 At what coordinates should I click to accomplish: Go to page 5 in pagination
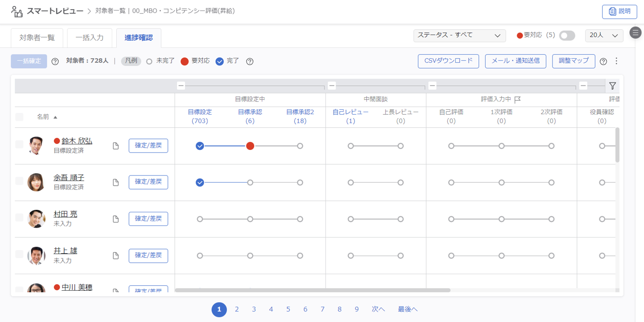tap(288, 309)
